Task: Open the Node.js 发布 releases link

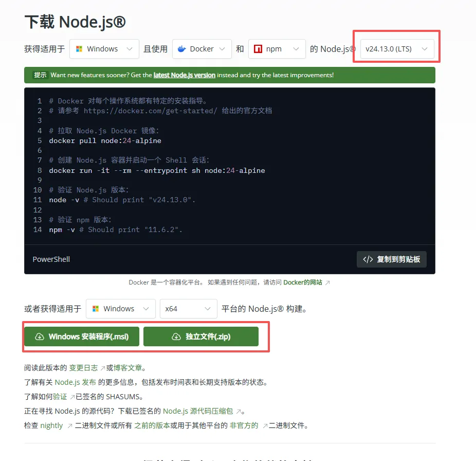Action: pos(75,382)
